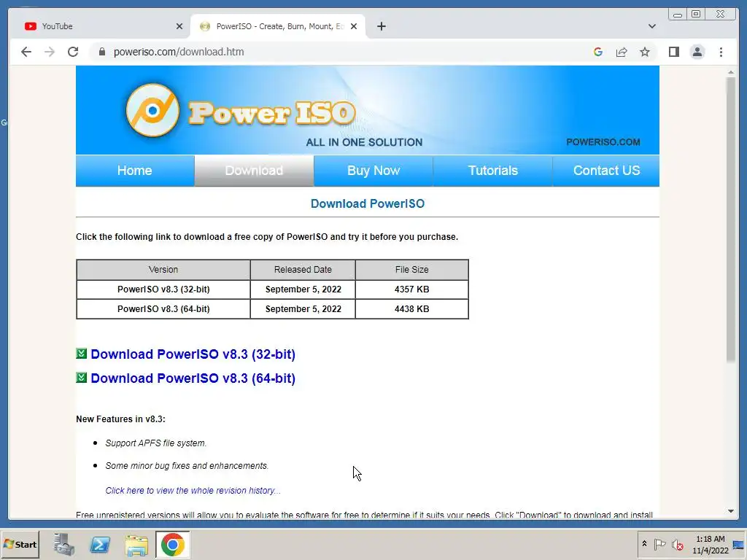Click the Version column header
The width and height of the screenshot is (747, 560).
[163, 270]
